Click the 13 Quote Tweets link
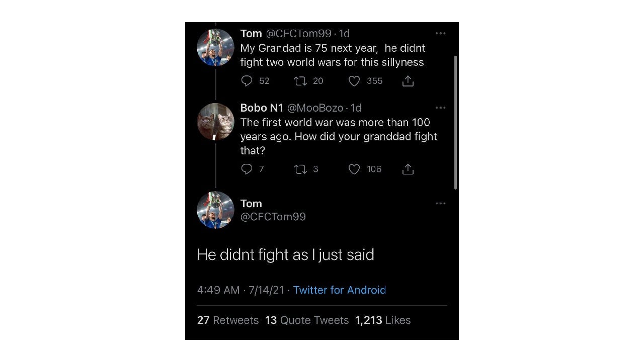 307,320
